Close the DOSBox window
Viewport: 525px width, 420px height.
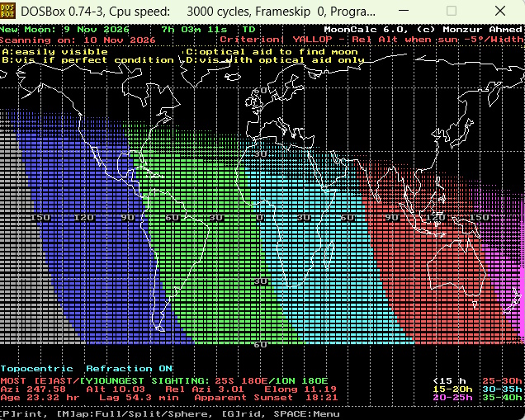click(500, 11)
